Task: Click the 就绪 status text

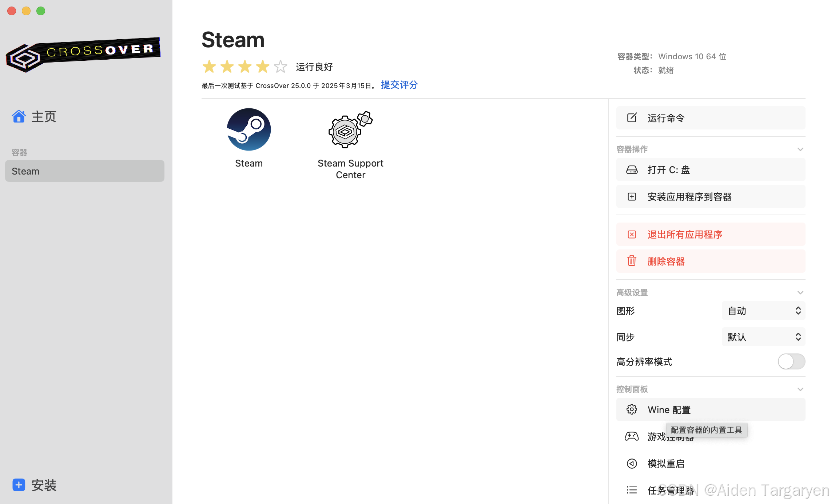Action: [x=666, y=70]
